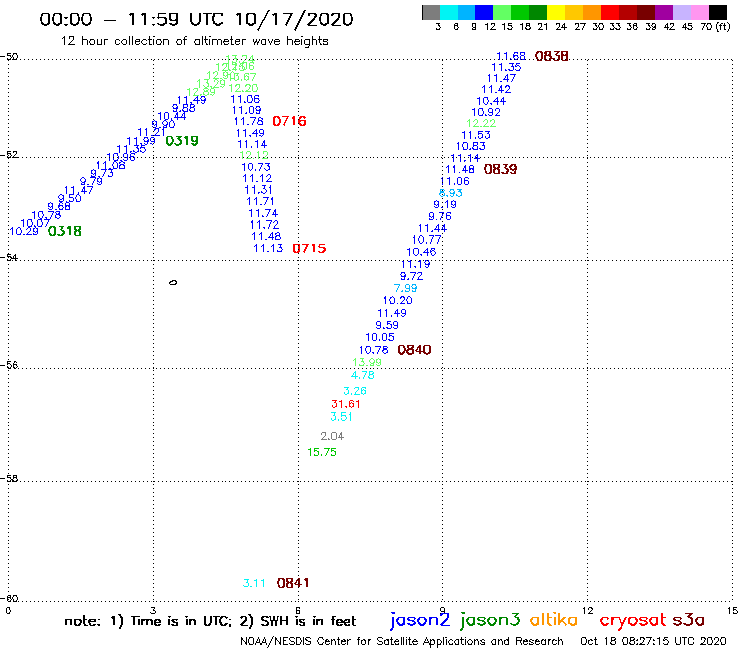740x650 pixels.
Task: Click the cyan wave height value 4.78
Action: pyautogui.click(x=363, y=375)
